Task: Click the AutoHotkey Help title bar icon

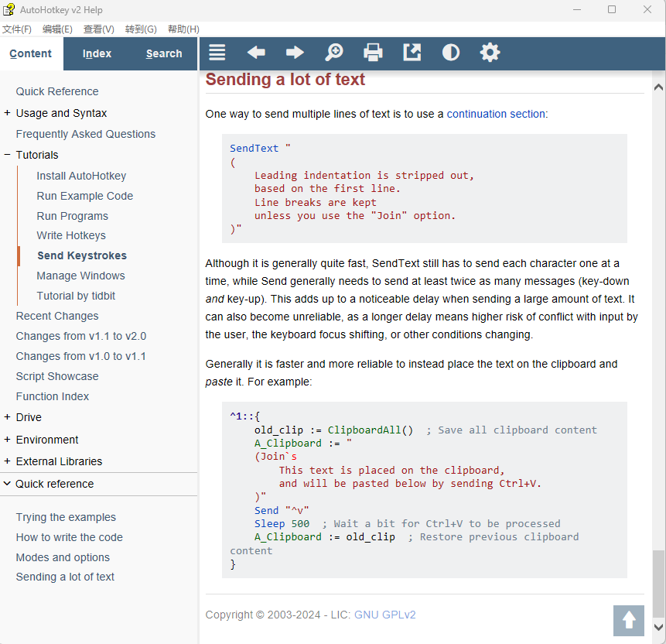Action: [x=9, y=9]
